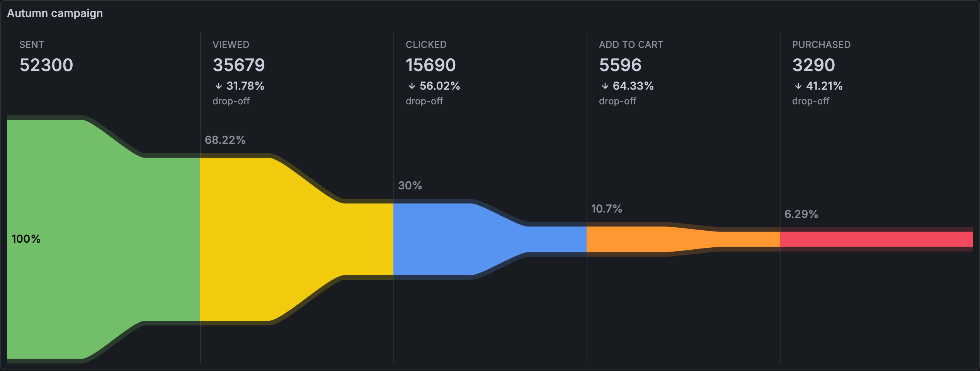Select the ADD TO CART stage label
The width and height of the screenshot is (980, 371).
(631, 45)
